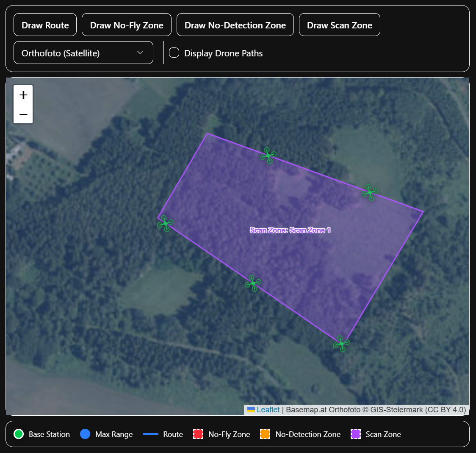The width and height of the screenshot is (476, 453).
Task: Click the zoom-in plus control on the map
Action: [23, 94]
